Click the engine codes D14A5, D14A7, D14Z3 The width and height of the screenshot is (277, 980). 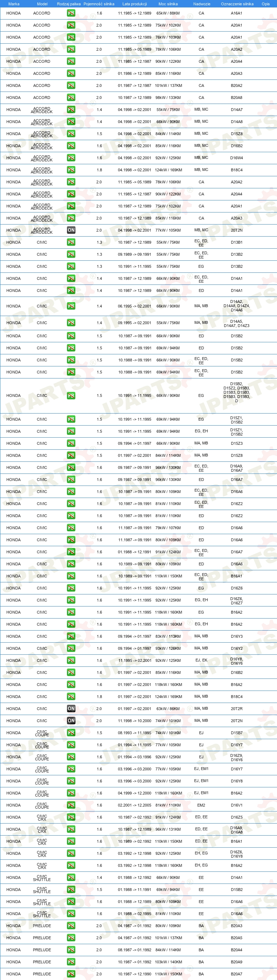[236, 323]
